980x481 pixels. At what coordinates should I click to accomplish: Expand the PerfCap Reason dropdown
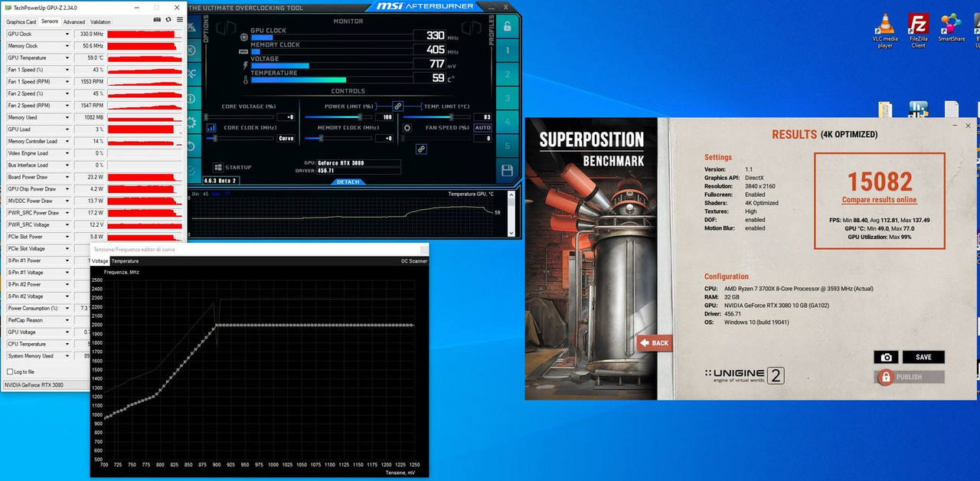67,320
